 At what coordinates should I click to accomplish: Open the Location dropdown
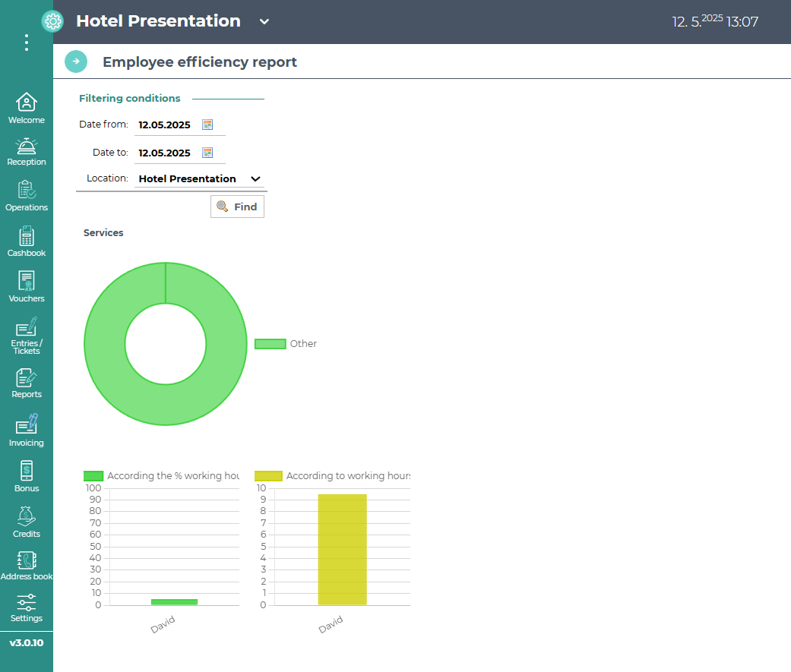coord(199,179)
